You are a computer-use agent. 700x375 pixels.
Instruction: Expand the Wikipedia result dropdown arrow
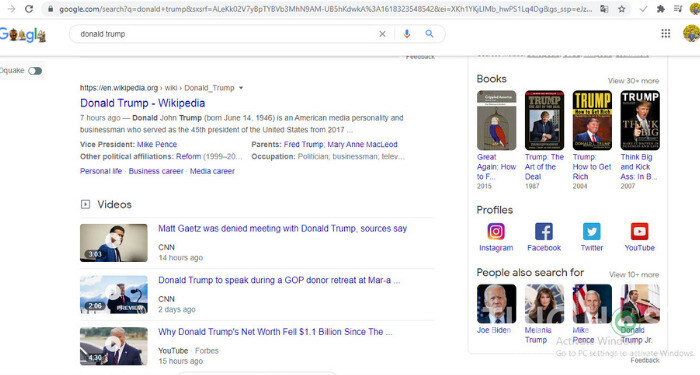pos(241,88)
